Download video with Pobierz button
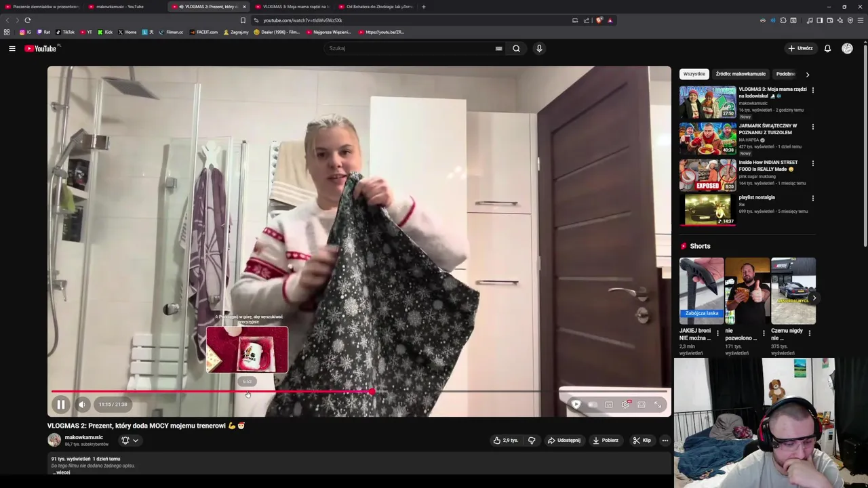 tap(605, 441)
